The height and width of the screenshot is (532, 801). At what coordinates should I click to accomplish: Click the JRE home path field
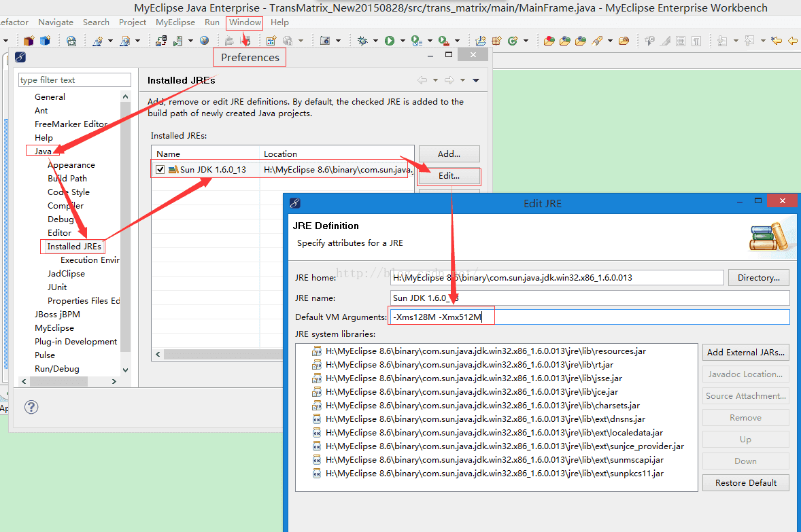pyautogui.click(x=557, y=278)
